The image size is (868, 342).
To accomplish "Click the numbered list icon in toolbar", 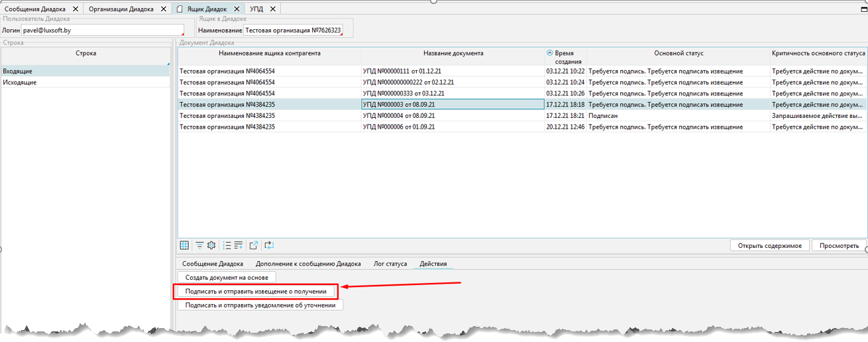I will point(227,245).
